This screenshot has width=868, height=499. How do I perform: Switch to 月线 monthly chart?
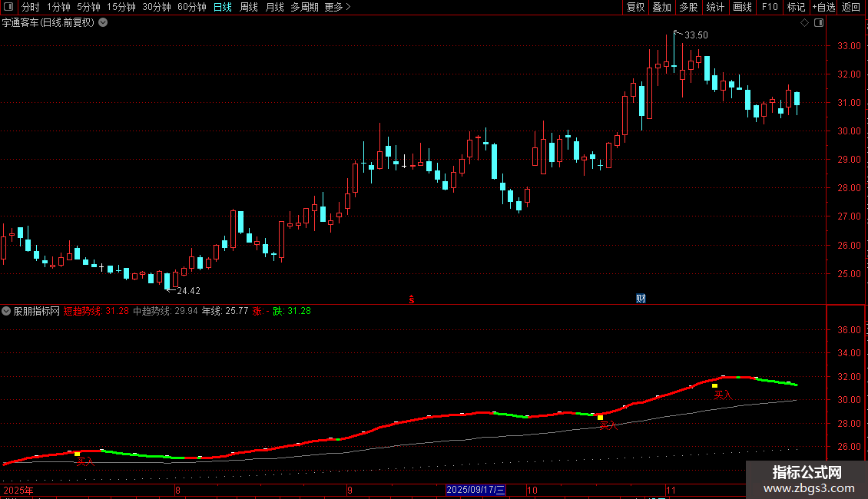click(274, 7)
